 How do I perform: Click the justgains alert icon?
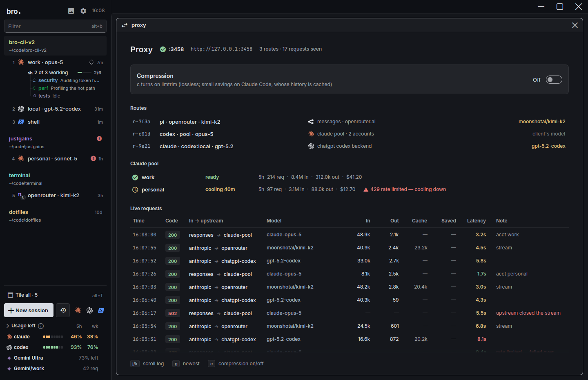99,139
